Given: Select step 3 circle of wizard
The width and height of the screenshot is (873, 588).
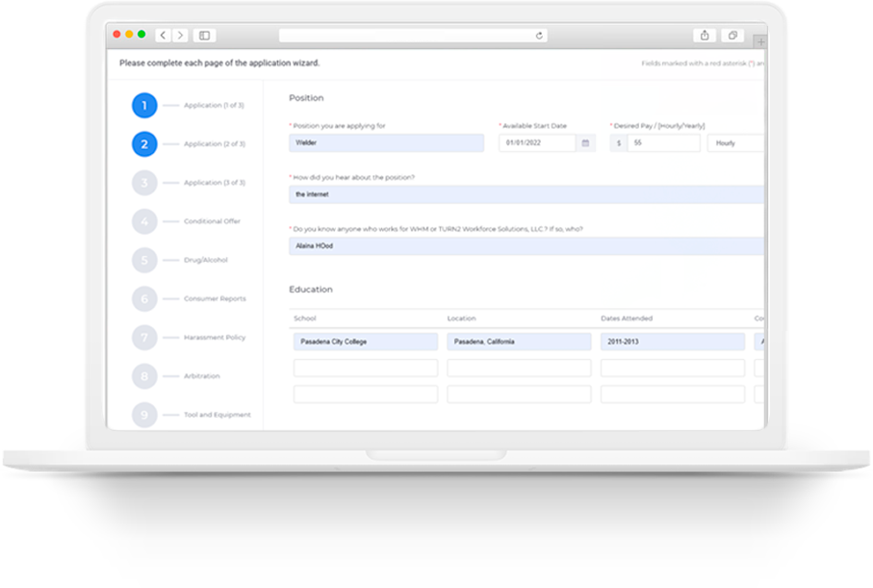Looking at the screenshot, I should (144, 183).
